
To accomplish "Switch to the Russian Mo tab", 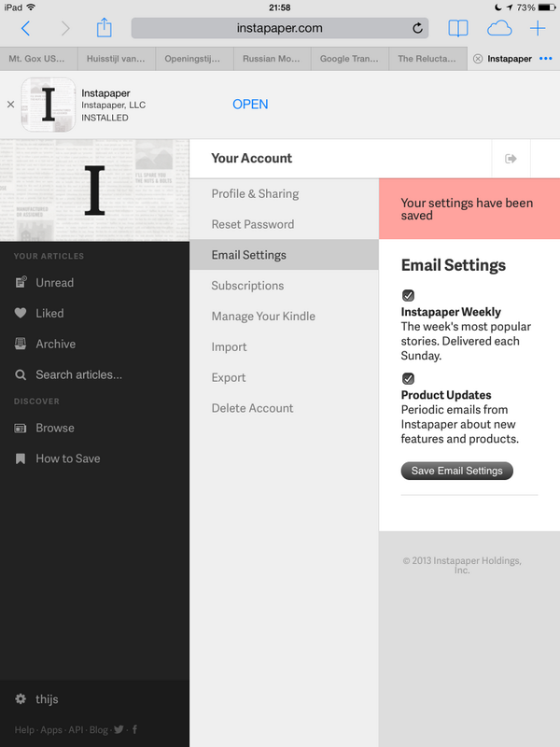I will click(272, 59).
